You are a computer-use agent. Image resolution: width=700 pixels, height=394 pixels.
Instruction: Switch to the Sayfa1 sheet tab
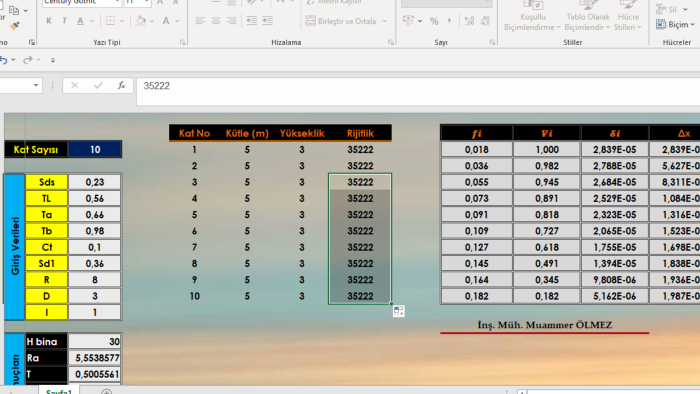tap(58, 390)
